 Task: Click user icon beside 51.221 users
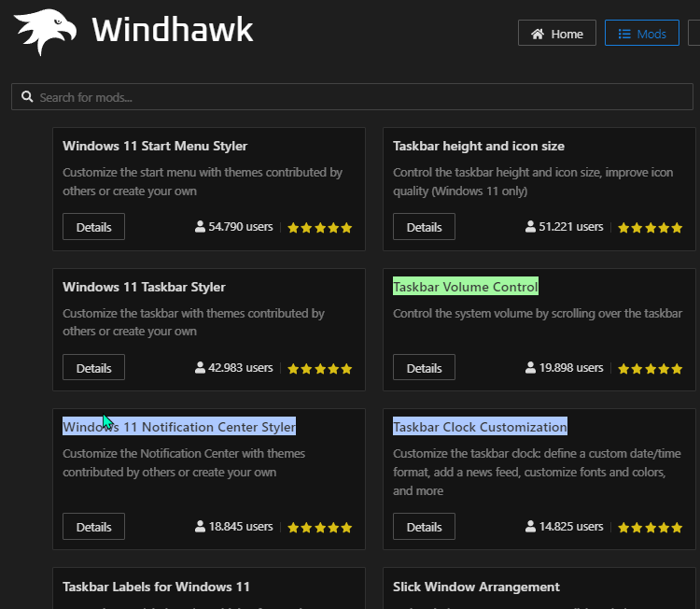pos(530,227)
